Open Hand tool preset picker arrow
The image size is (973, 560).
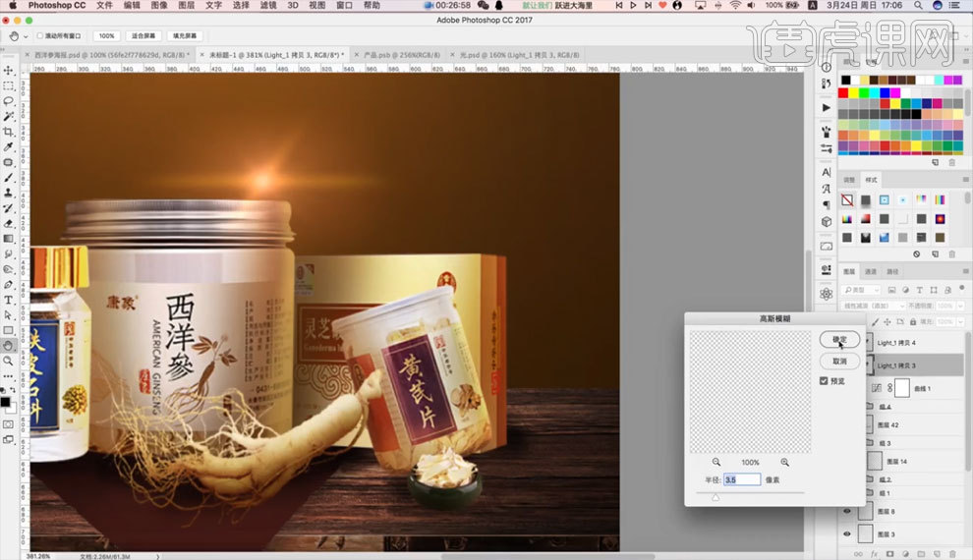(26, 36)
